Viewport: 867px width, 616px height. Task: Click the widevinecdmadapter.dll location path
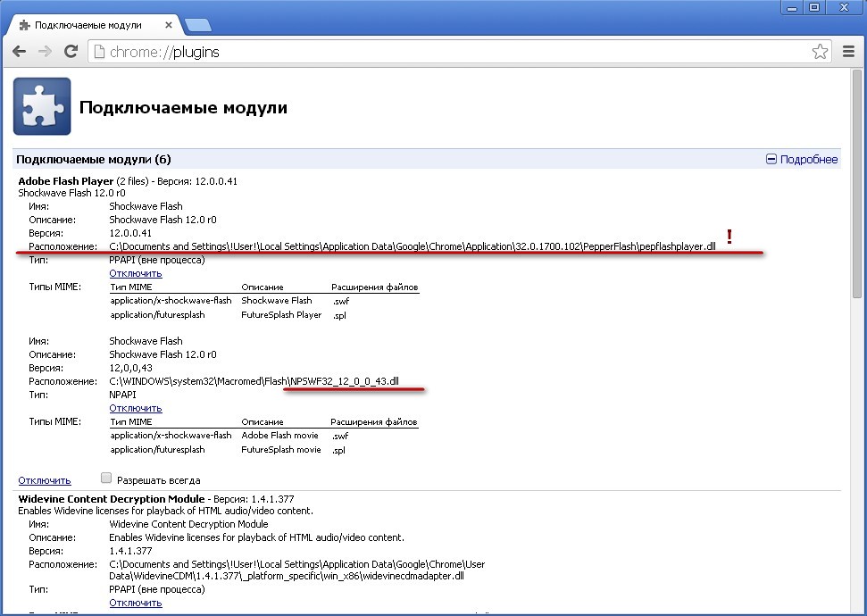coord(297,570)
